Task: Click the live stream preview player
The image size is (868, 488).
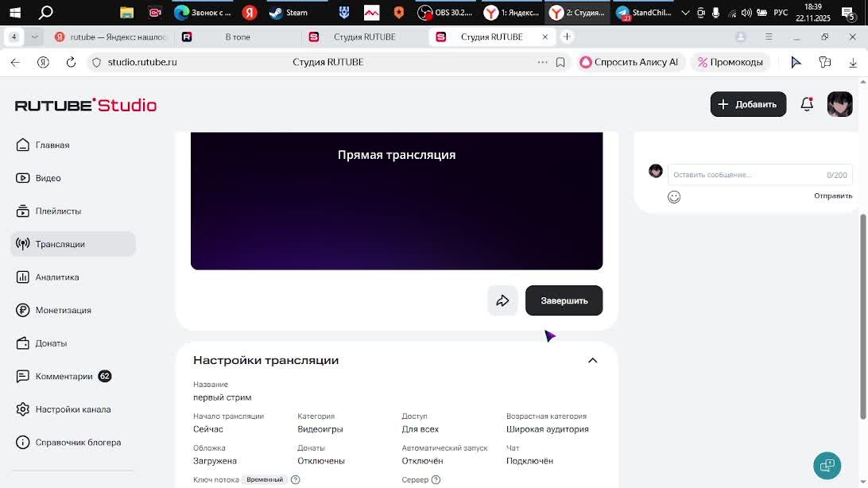Action: (x=397, y=201)
